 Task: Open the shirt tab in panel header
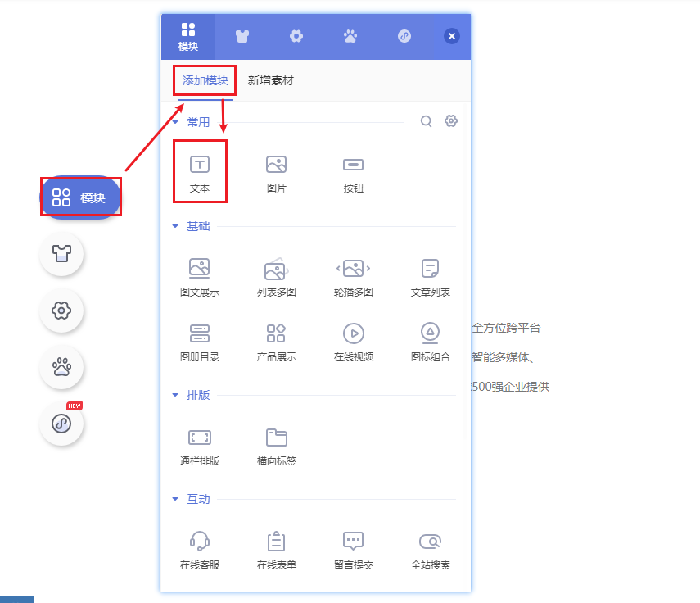pos(242,36)
